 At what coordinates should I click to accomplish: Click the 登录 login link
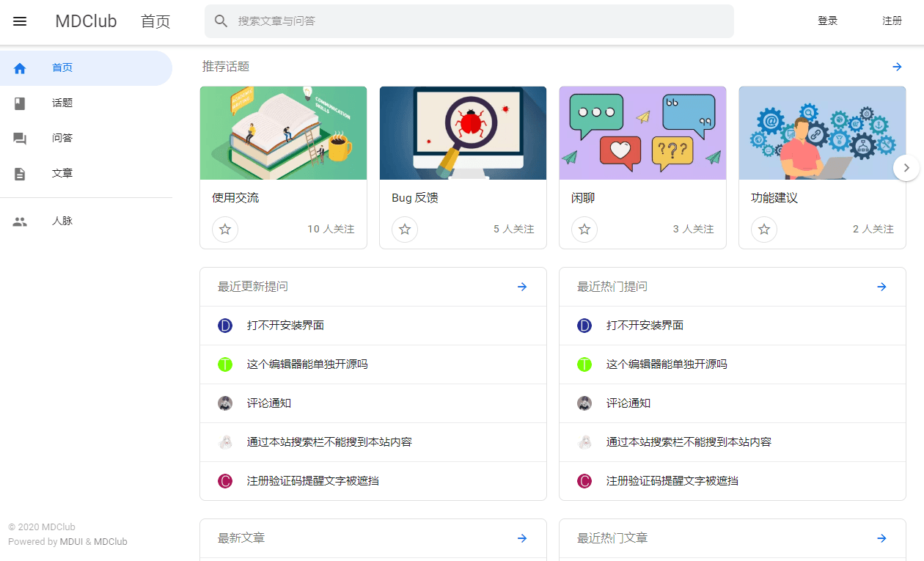tap(827, 21)
